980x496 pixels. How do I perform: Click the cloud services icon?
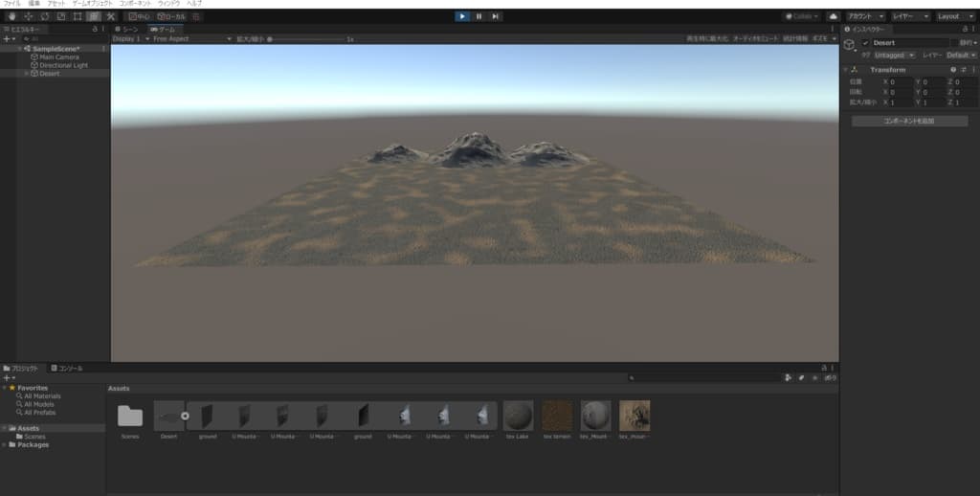coord(833,16)
